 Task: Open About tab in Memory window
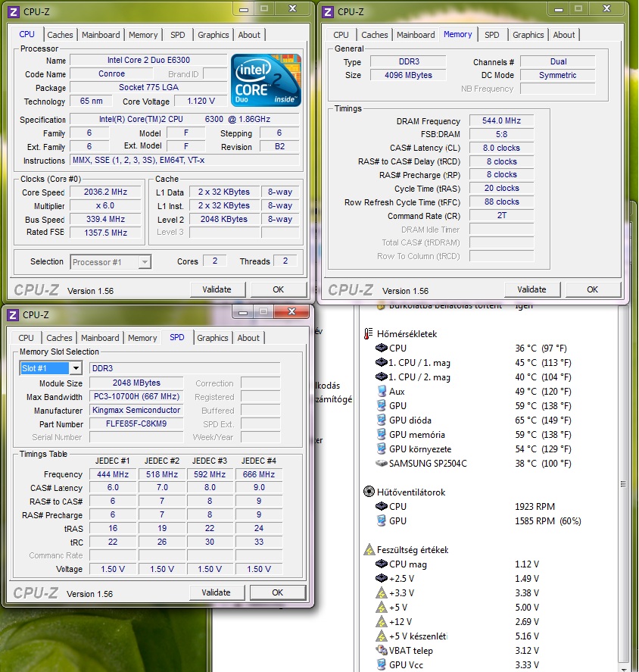563,35
